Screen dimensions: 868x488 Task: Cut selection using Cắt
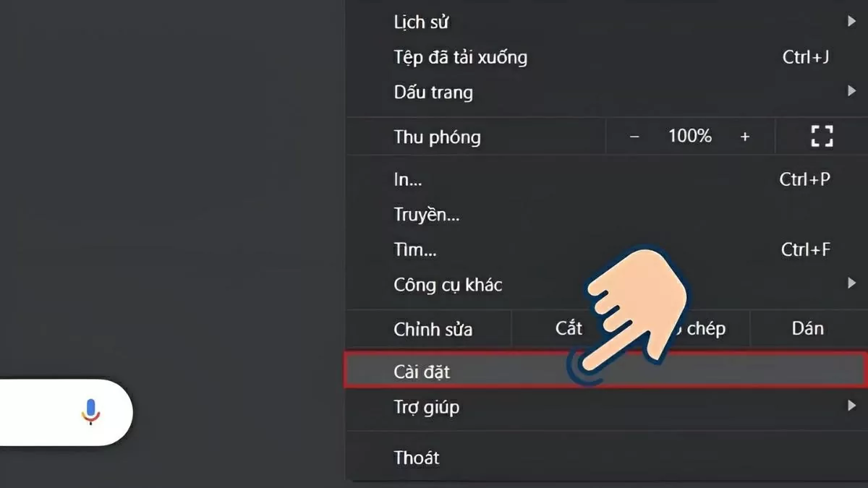pyautogui.click(x=568, y=328)
